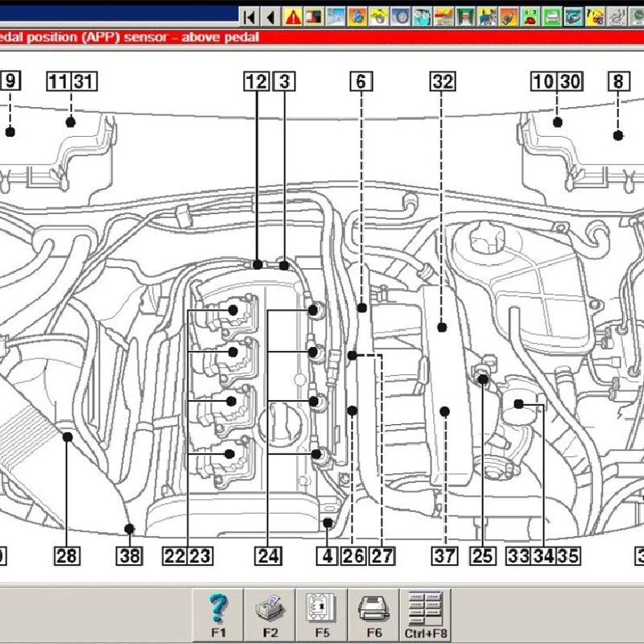644x644 pixels.
Task: Open the orange icon with blue gear
Action: [x=357, y=17]
